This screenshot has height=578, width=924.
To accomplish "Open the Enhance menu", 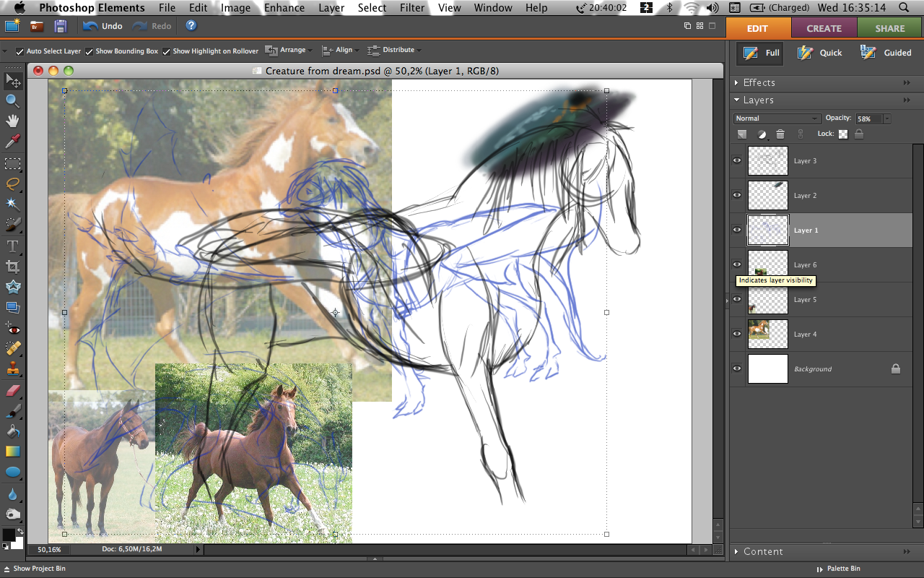I will tap(284, 8).
